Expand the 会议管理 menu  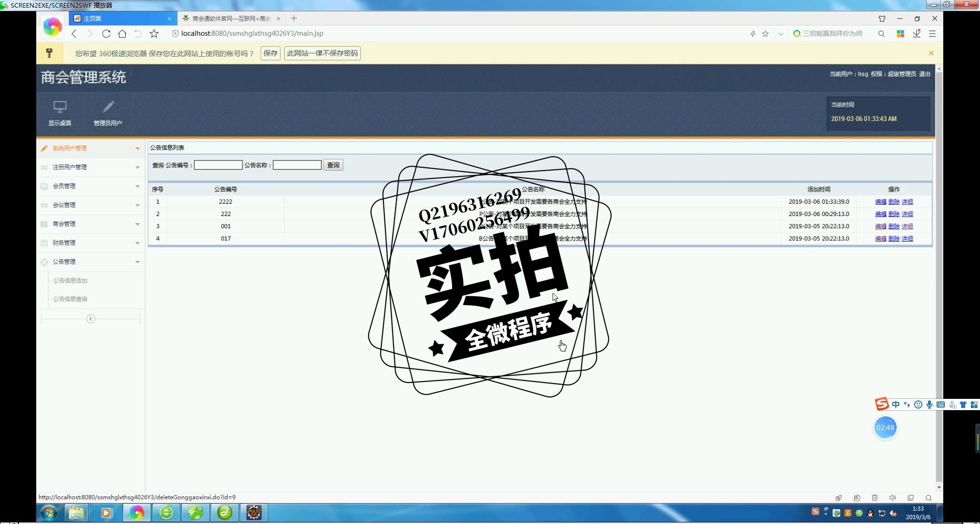(x=91, y=205)
